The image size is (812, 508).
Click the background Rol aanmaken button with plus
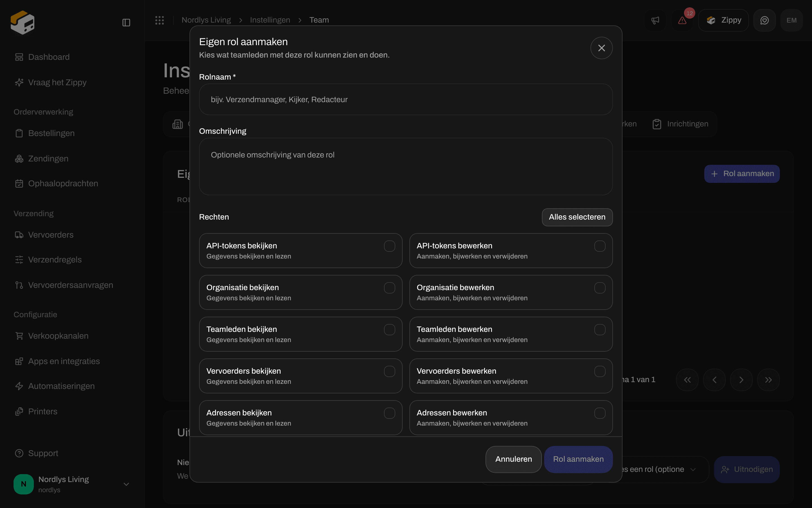coord(742,174)
